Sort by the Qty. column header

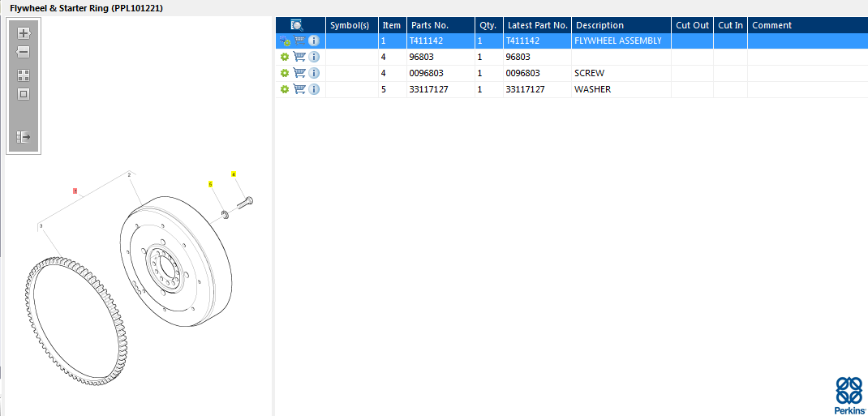[x=488, y=25]
